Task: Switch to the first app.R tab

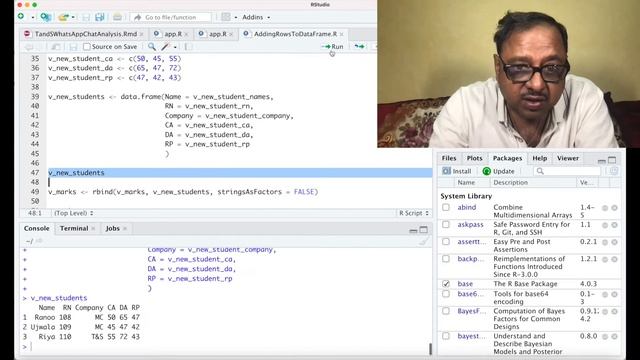Action: [x=173, y=34]
